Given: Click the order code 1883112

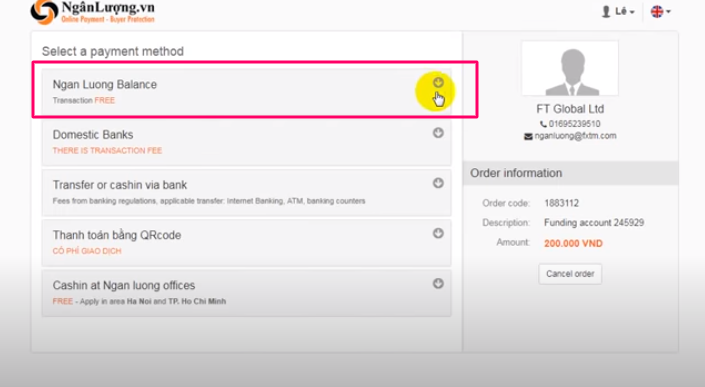Looking at the screenshot, I should 562,203.
